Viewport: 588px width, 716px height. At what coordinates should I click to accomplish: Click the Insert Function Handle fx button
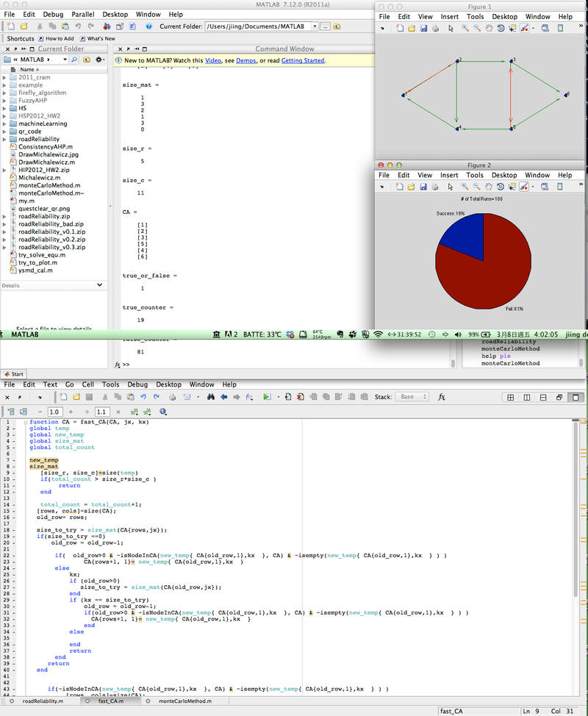[x=441, y=398]
